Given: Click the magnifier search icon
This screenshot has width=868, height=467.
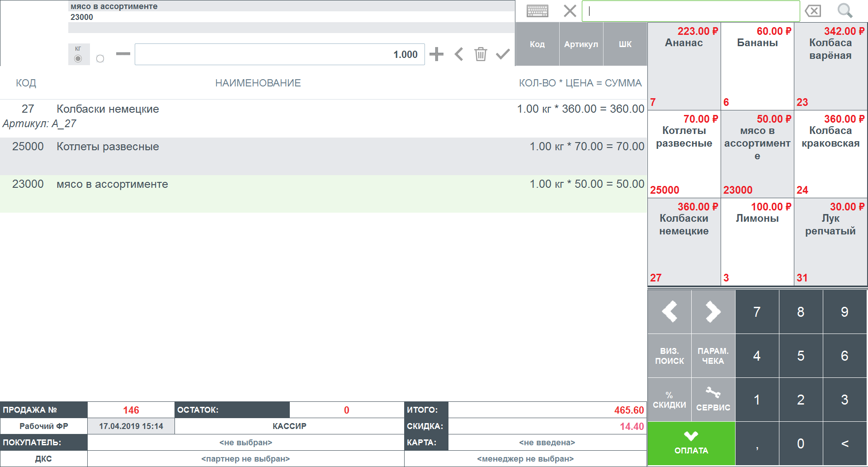Looking at the screenshot, I should click(x=844, y=11).
